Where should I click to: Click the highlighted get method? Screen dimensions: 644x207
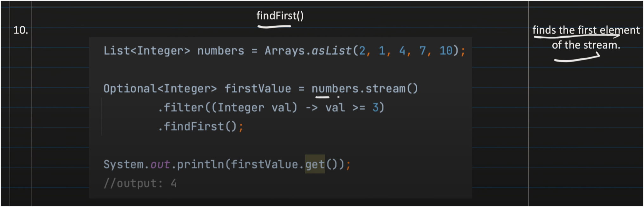pyautogui.click(x=315, y=165)
